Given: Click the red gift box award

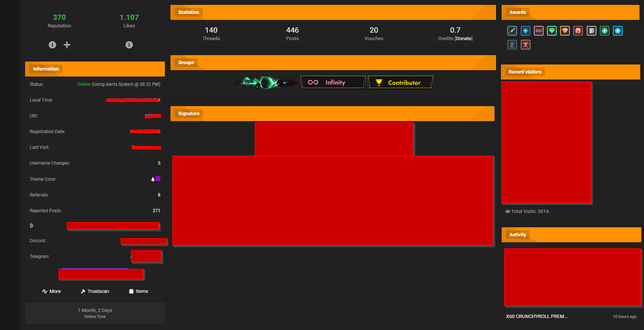Looking at the screenshot, I should [x=578, y=31].
